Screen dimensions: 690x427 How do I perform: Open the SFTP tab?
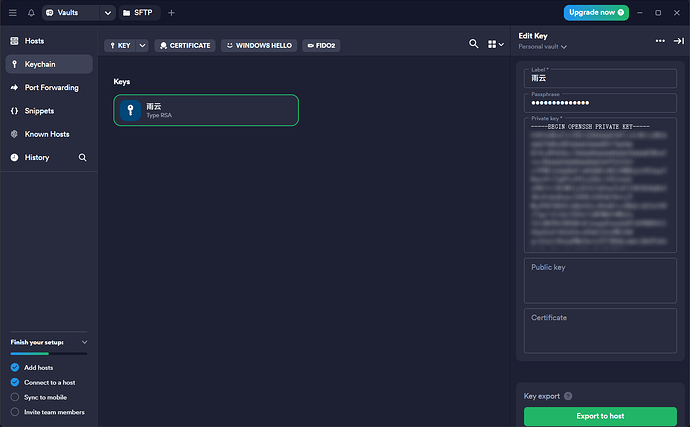(x=138, y=13)
